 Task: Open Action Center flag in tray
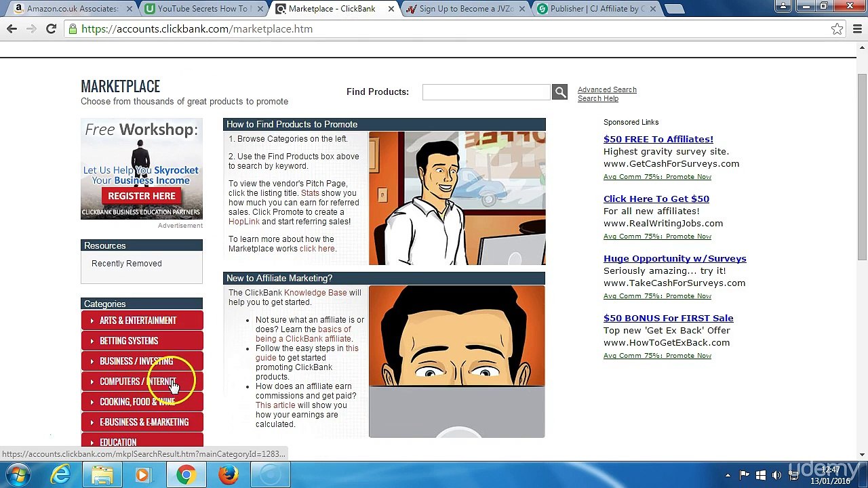[745, 475]
